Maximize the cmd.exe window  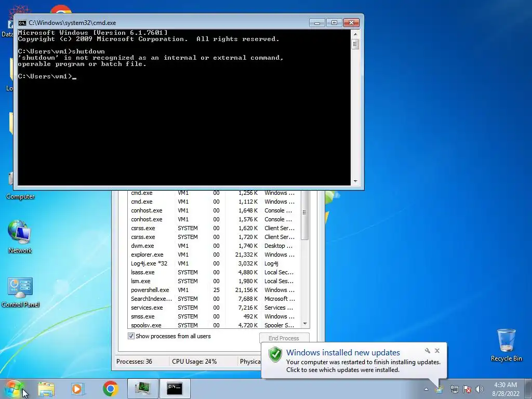(334, 23)
